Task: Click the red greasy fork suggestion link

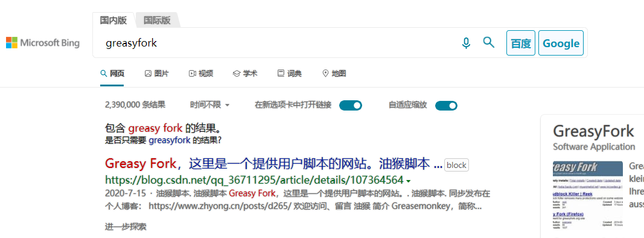Action: pyautogui.click(x=155, y=128)
